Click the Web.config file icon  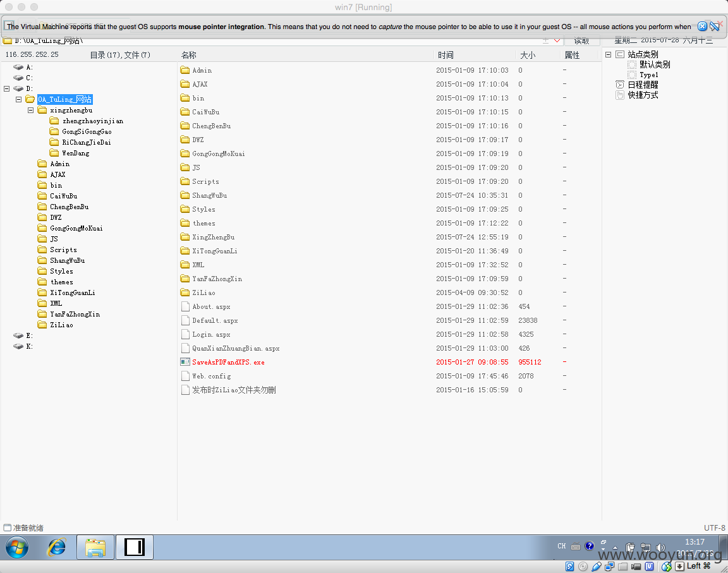185,376
